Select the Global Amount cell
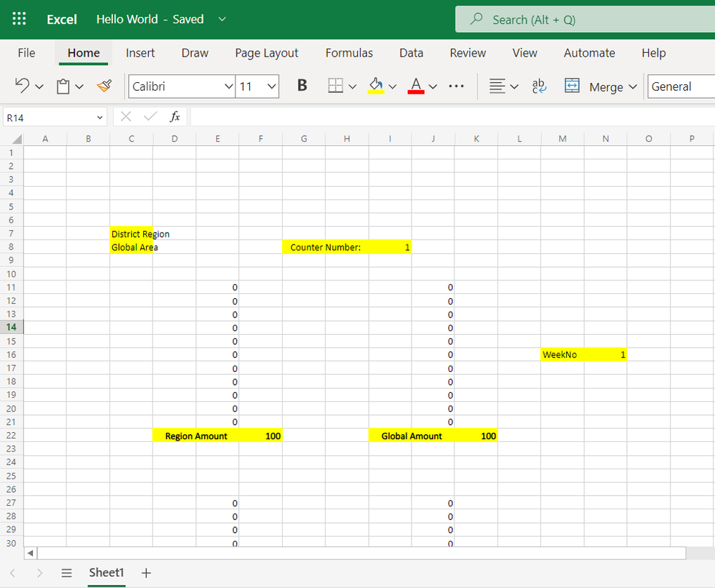This screenshot has height=588, width=715. [412, 436]
